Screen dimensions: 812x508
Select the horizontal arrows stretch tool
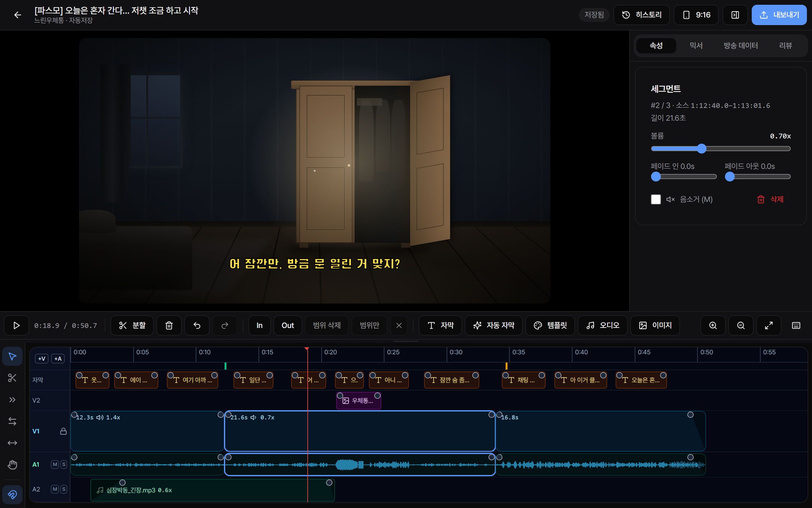(x=12, y=443)
